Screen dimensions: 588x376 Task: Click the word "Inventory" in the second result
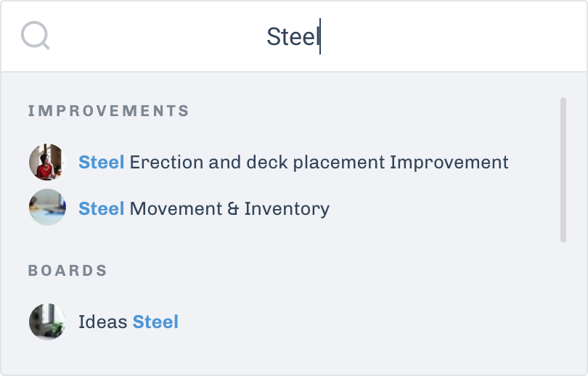point(287,209)
